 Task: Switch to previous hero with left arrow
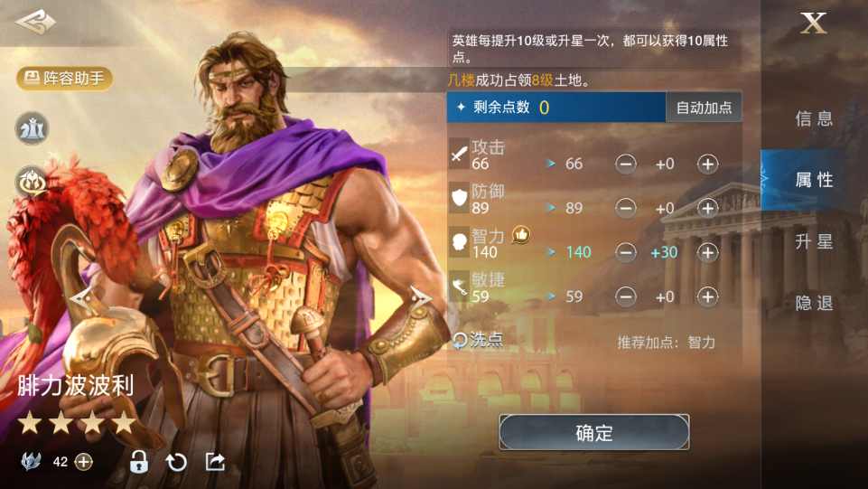pos(80,299)
